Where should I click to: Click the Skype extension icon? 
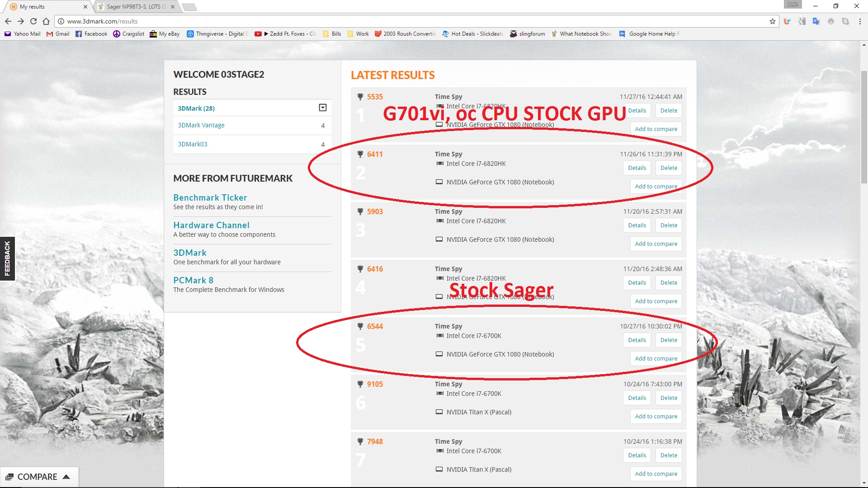845,21
